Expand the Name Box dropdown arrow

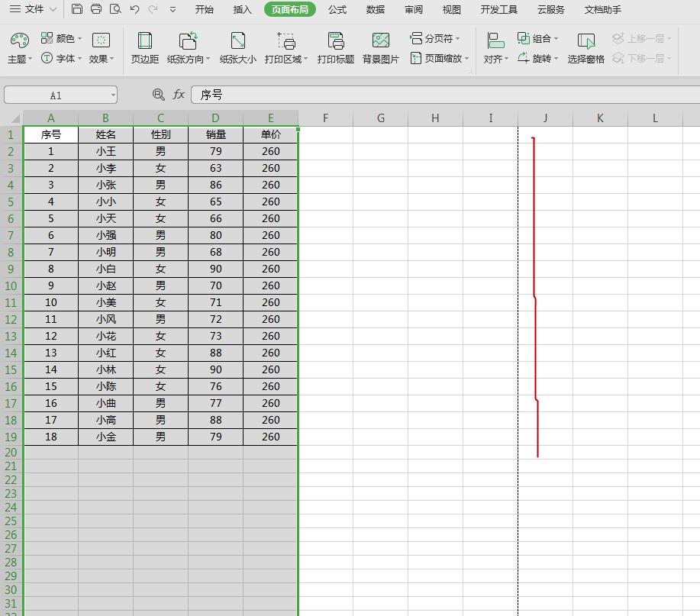click(x=114, y=95)
